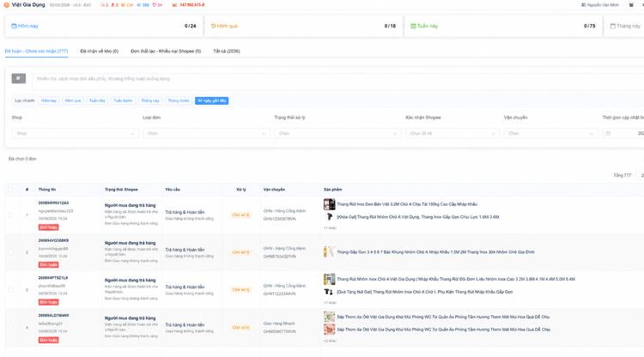Open the Thang Rút Nhôm Inox Chữ A thumbnail

pos(329,279)
